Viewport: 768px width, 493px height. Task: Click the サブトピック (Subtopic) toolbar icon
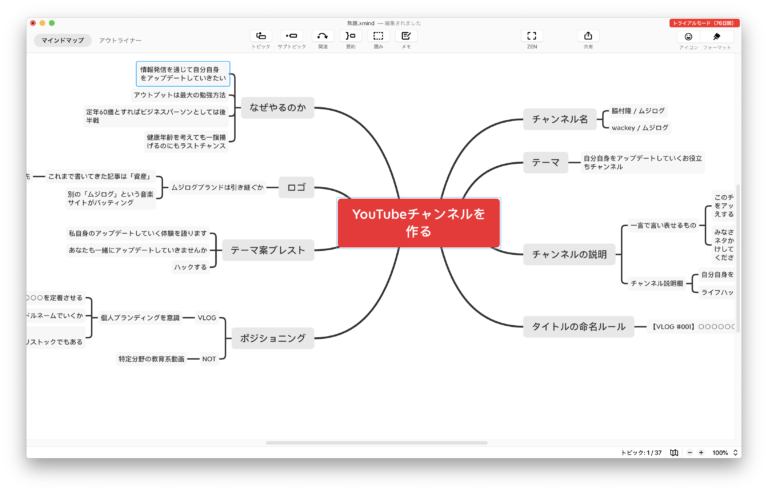(x=291, y=36)
